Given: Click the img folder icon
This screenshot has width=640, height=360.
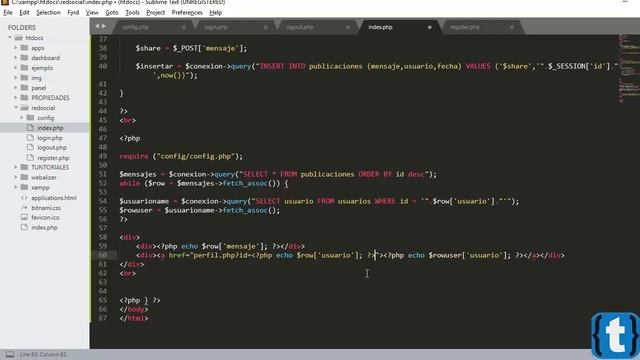Looking at the screenshot, I should [24, 78].
